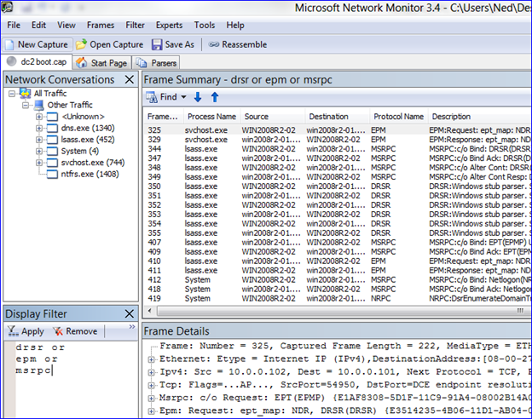Image resolution: width=532 pixels, height=419 pixels.
Task: Collapse the Other Traffic tree node
Action: 26,105
